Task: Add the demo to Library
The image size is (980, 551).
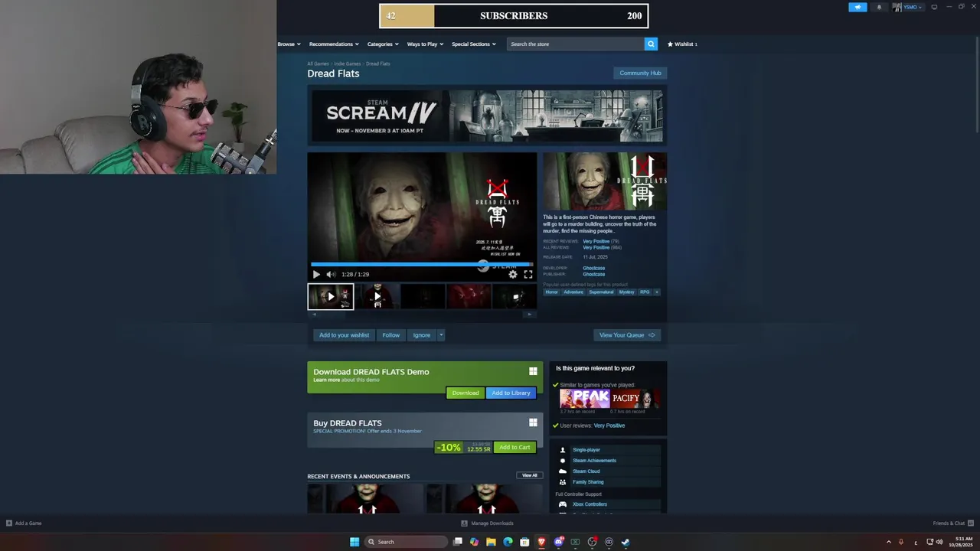Action: 511,393
